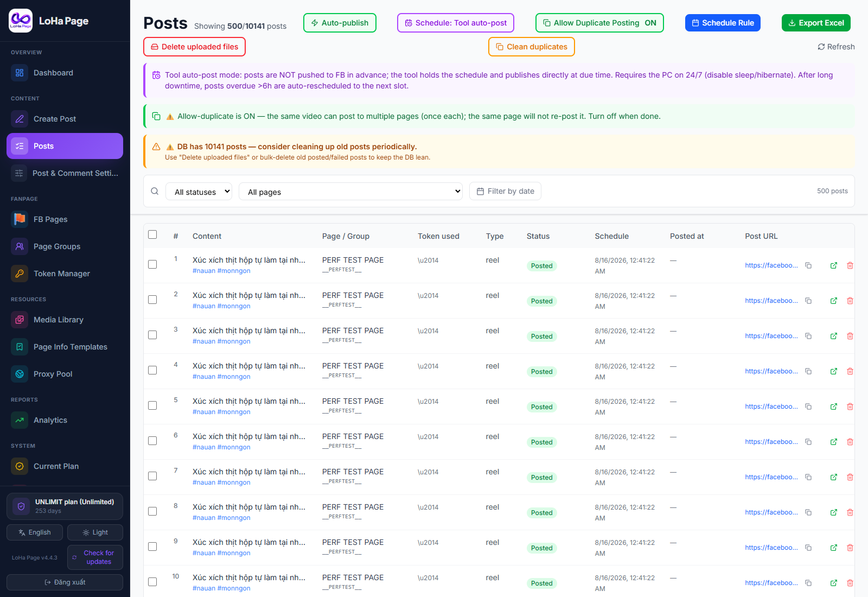Check the select-all header checkbox
Screen dimensions: 868x597
pyautogui.click(x=152, y=234)
